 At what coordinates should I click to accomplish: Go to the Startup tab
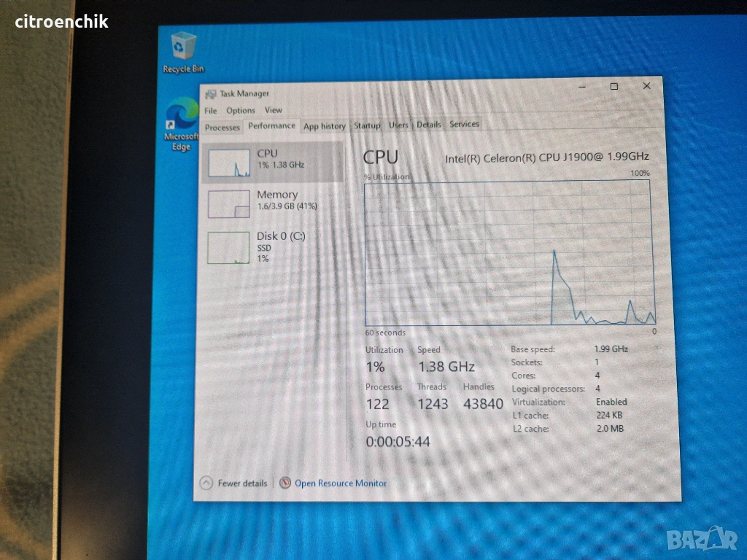[367, 125]
